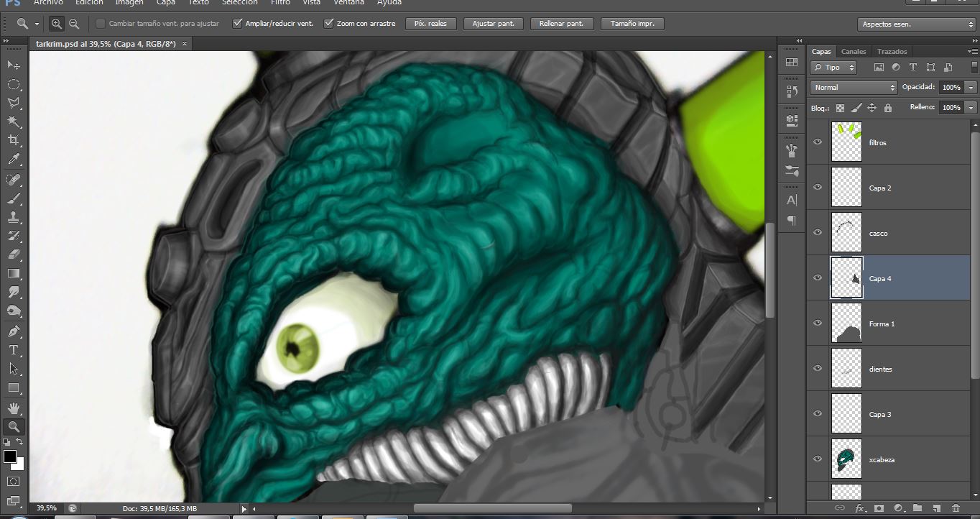Select the Move tool

pyautogui.click(x=14, y=65)
